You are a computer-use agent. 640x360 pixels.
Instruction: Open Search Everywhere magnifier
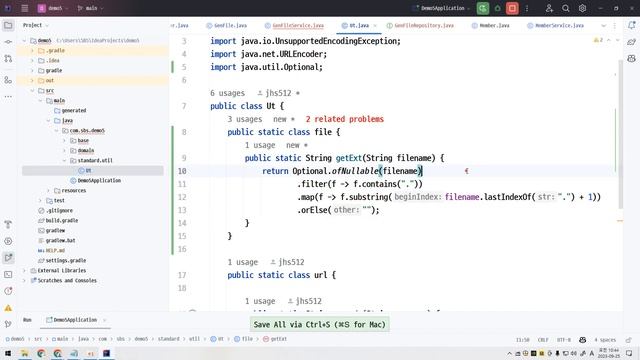pos(566,8)
